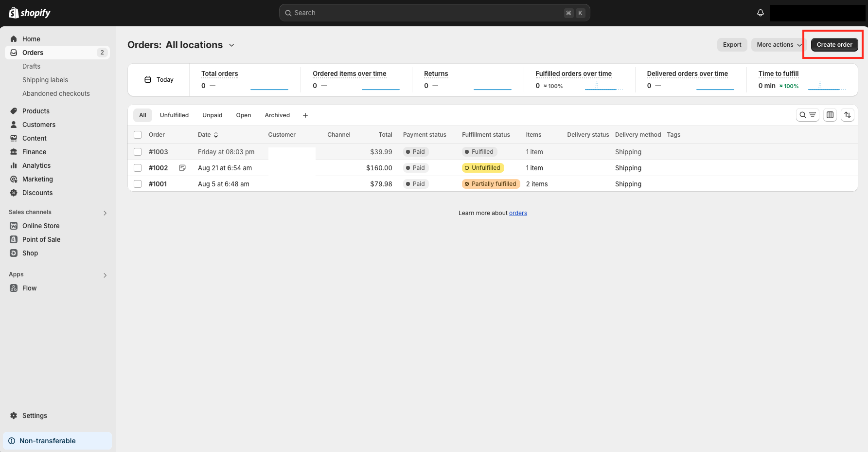Click the Orders count badge 2
The height and width of the screenshot is (452, 868).
click(x=102, y=53)
